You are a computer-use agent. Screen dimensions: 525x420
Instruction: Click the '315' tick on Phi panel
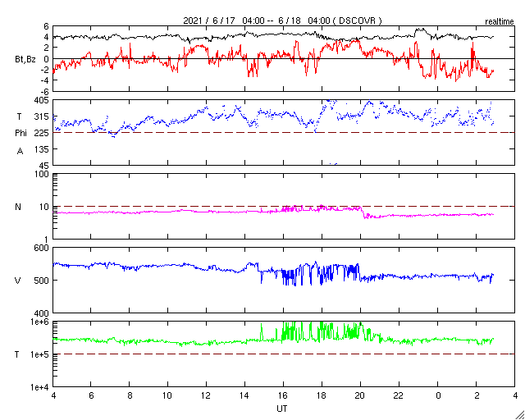pyautogui.click(x=42, y=116)
